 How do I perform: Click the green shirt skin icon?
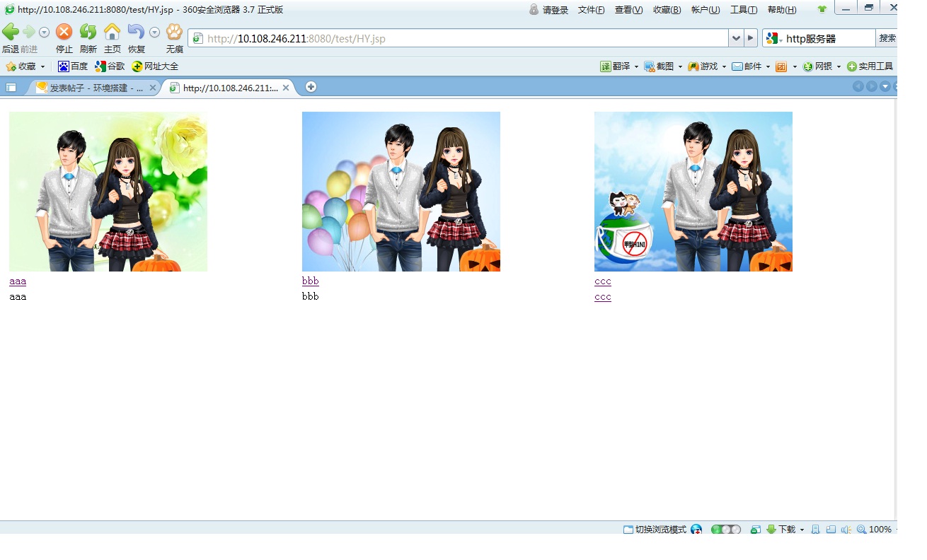pyautogui.click(x=822, y=10)
